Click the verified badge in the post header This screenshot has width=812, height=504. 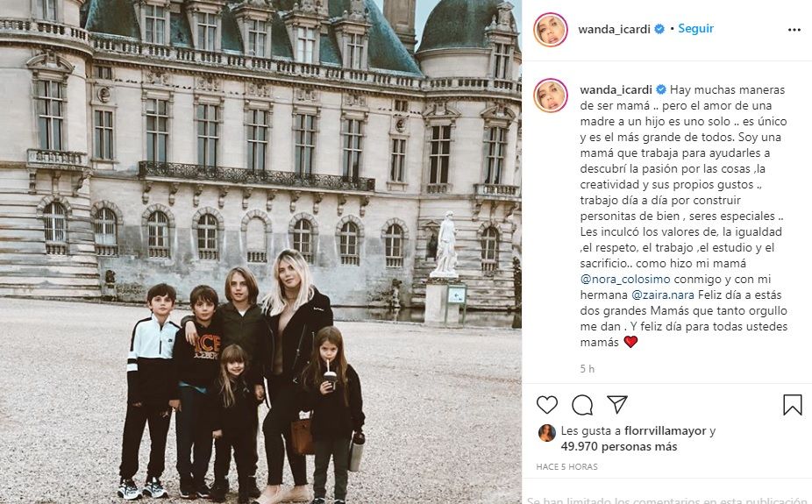click(x=659, y=29)
